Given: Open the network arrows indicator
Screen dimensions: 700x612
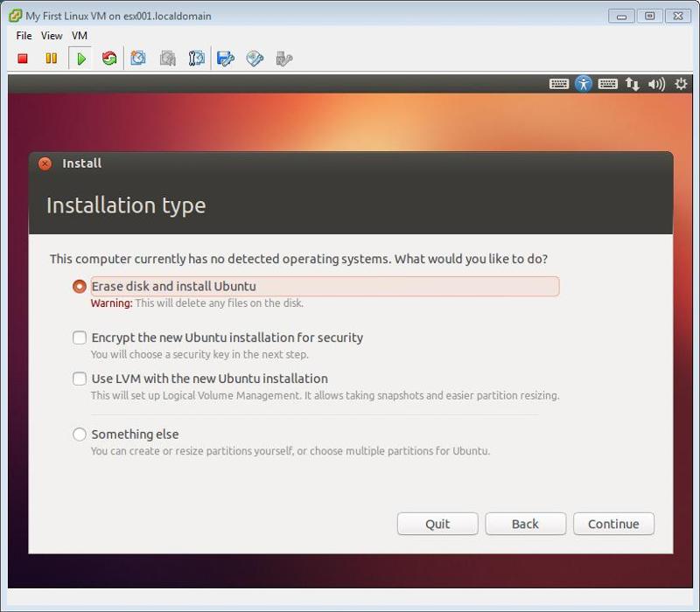Looking at the screenshot, I should click(632, 84).
